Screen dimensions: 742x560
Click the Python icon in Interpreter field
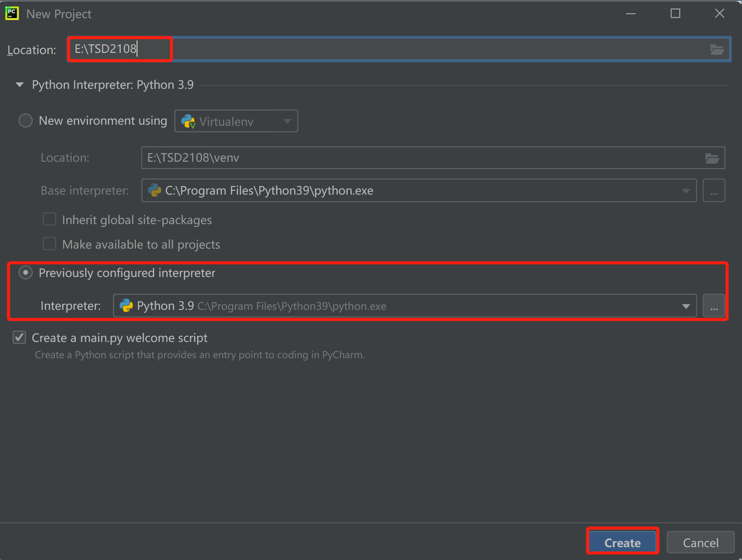click(126, 306)
